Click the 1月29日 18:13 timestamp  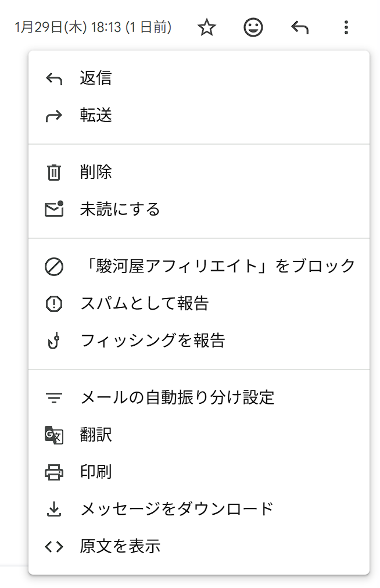pos(93,27)
